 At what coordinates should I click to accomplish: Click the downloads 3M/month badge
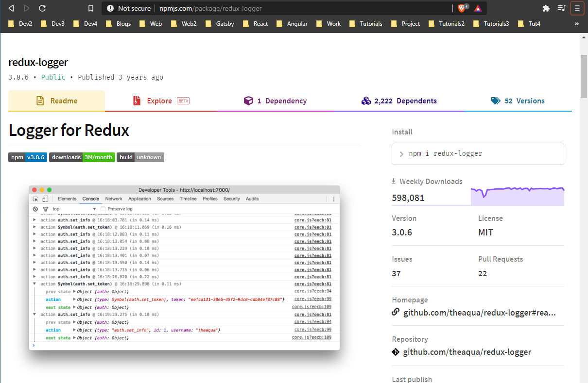click(82, 157)
